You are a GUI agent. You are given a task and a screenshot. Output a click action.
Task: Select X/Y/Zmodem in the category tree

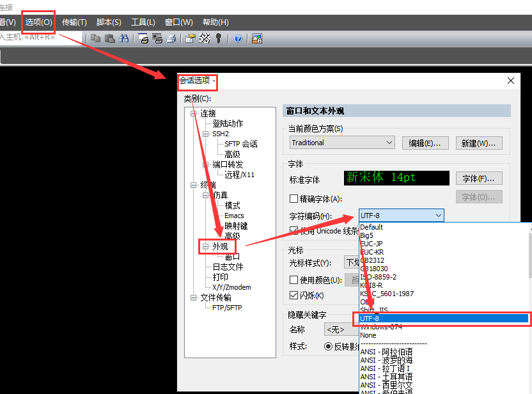[231, 287]
